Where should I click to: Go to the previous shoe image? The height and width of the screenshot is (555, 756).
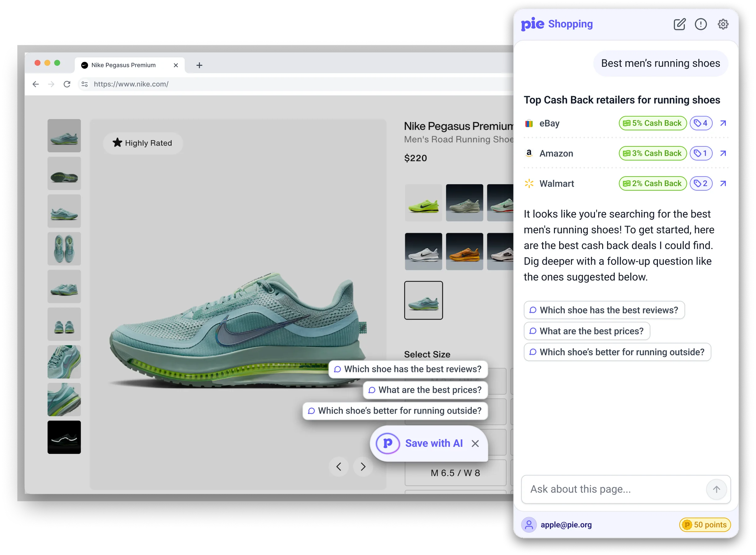pyautogui.click(x=339, y=467)
